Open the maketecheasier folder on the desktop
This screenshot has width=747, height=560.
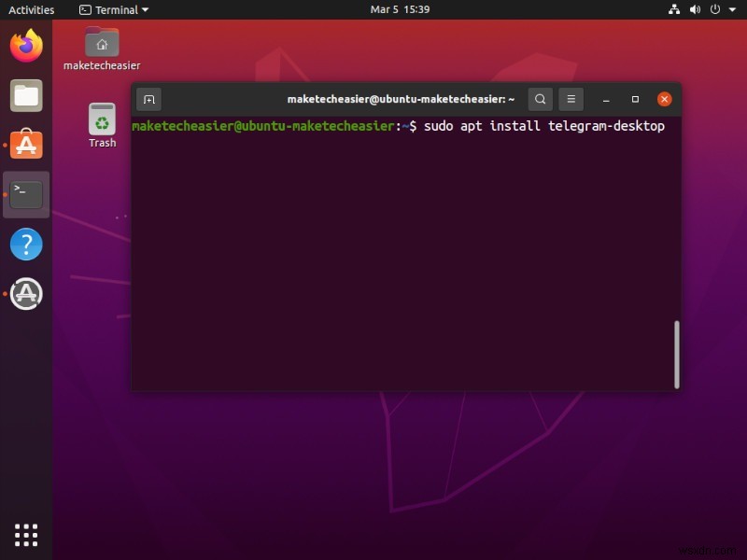click(101, 44)
